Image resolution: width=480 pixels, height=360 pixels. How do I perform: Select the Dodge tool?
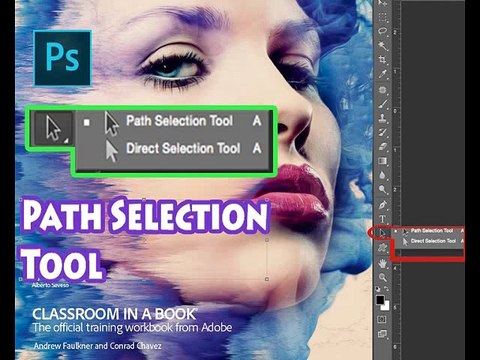(383, 190)
